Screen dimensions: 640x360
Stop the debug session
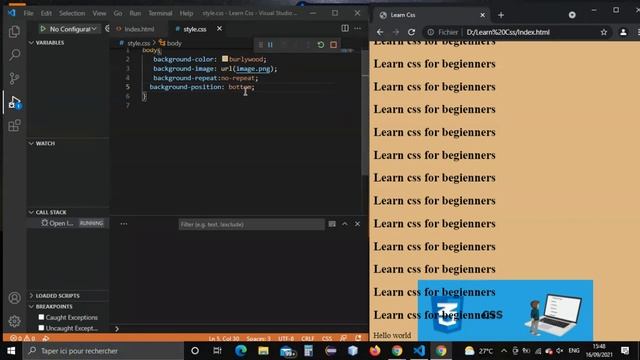[x=333, y=44]
